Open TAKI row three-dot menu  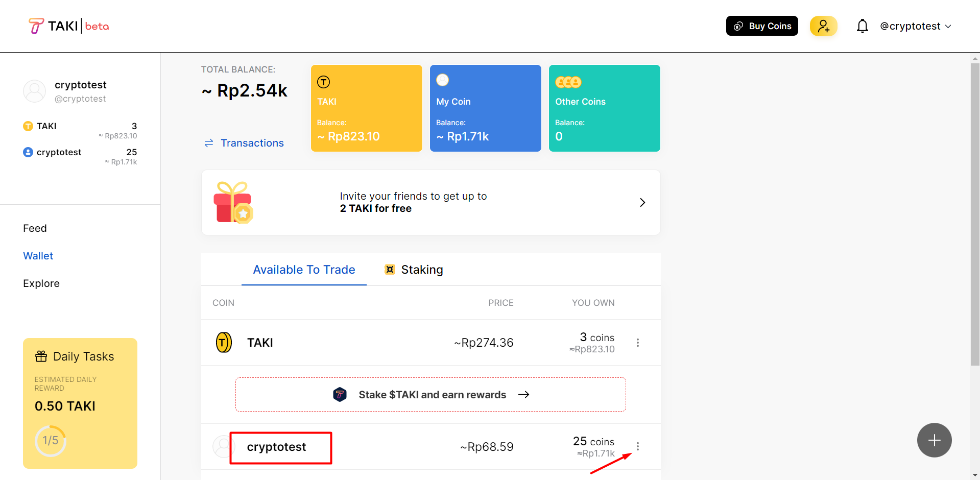point(638,343)
